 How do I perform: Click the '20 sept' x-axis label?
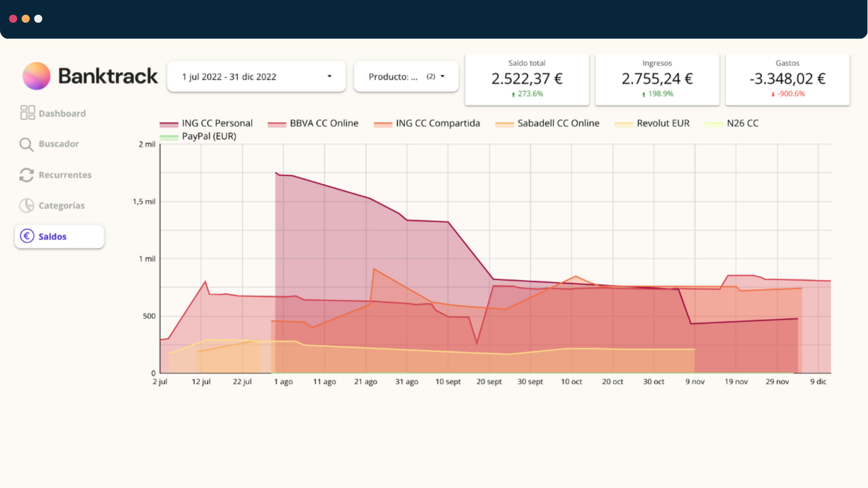[489, 382]
